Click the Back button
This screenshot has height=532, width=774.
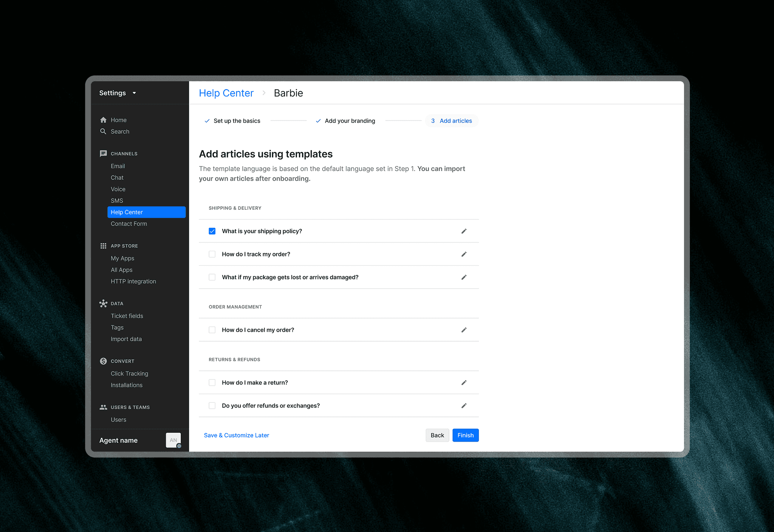437,435
